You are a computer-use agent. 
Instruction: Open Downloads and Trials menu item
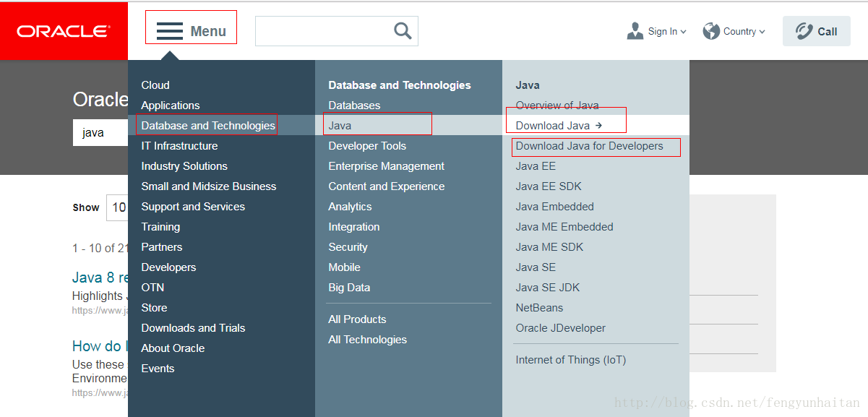pyautogui.click(x=193, y=328)
